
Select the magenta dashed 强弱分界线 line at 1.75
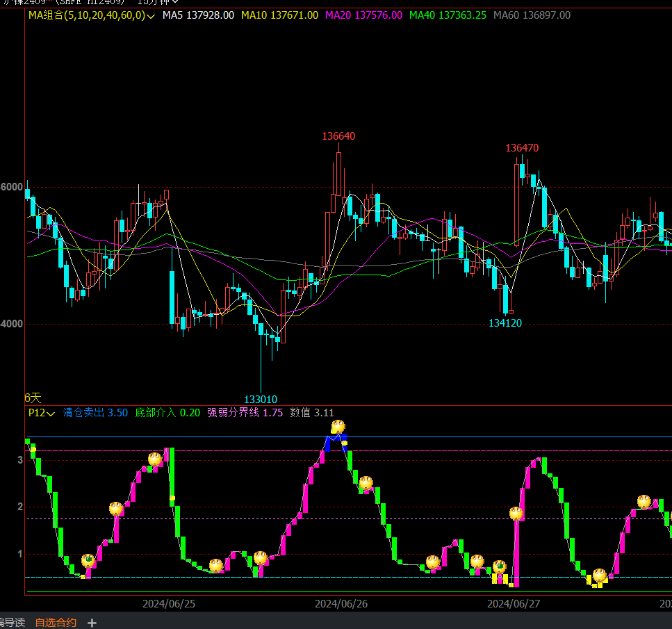click(x=350, y=518)
